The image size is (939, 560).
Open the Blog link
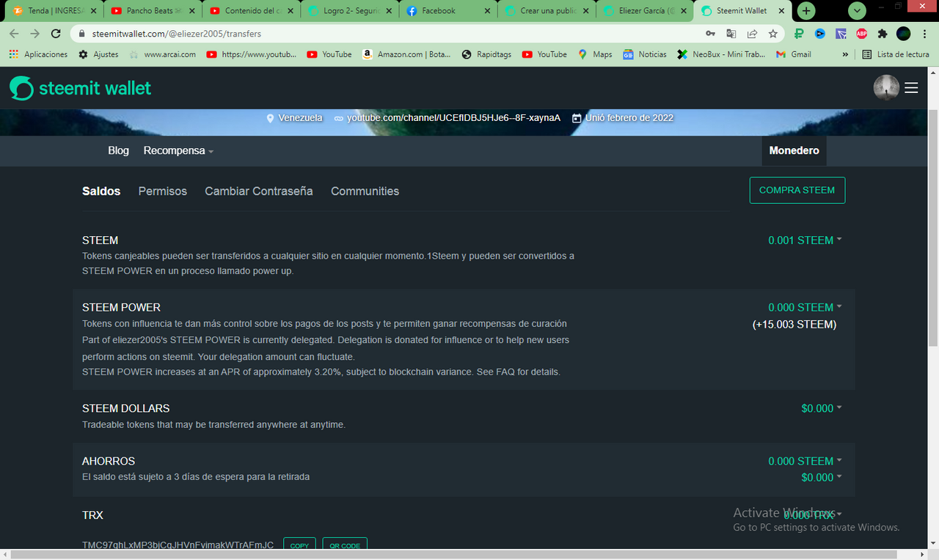click(118, 150)
